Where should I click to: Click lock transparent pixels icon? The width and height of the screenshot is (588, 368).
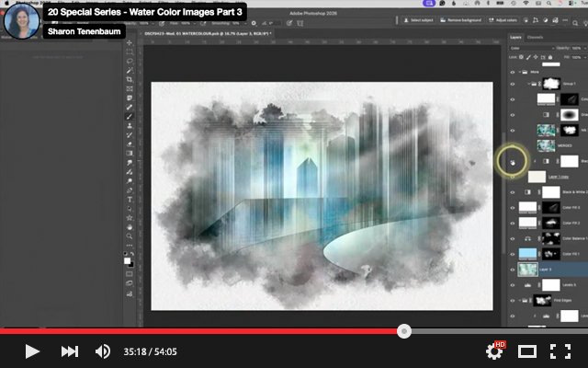click(521, 57)
